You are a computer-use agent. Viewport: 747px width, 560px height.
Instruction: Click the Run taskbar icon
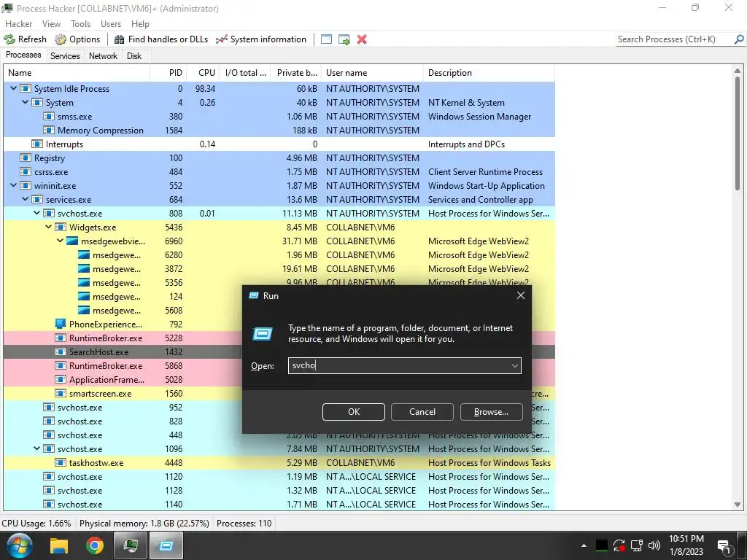[166, 545]
